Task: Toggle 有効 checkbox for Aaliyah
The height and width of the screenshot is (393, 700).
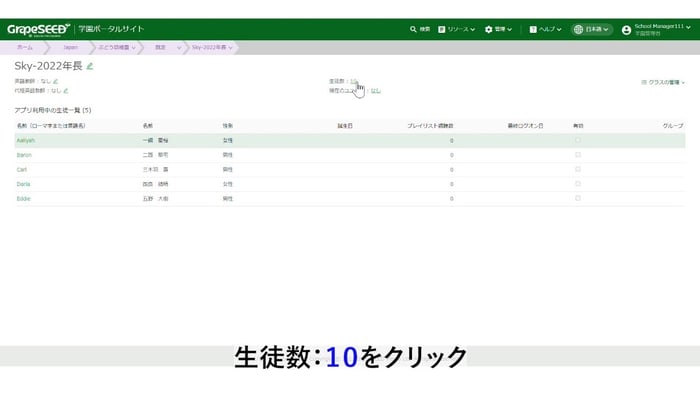Action: pos(578,140)
